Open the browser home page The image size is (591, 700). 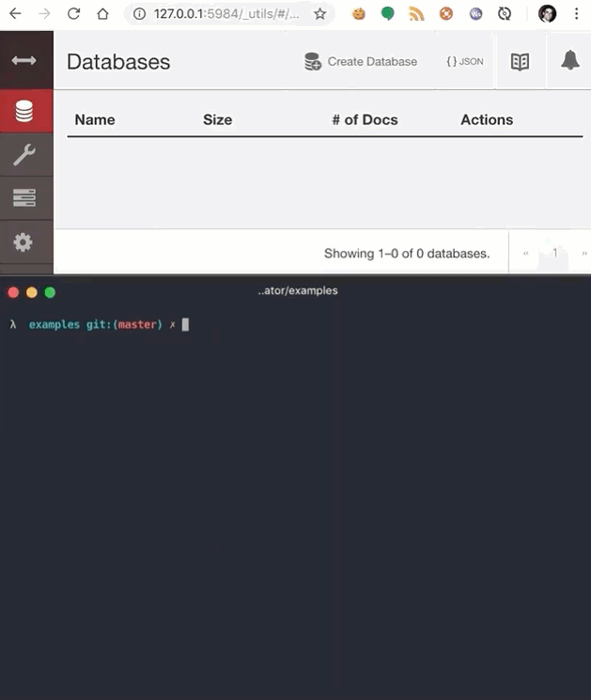click(102, 14)
